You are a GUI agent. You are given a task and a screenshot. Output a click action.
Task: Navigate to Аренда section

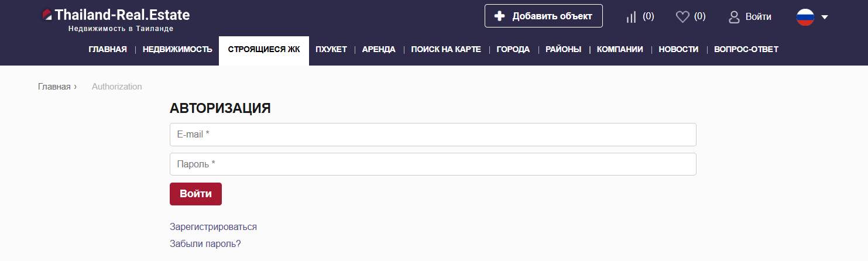click(379, 50)
